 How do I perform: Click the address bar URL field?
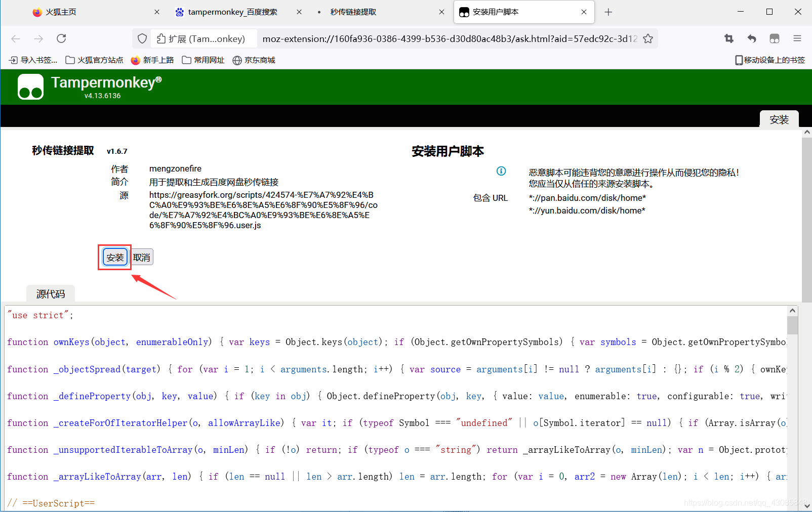(x=450, y=38)
